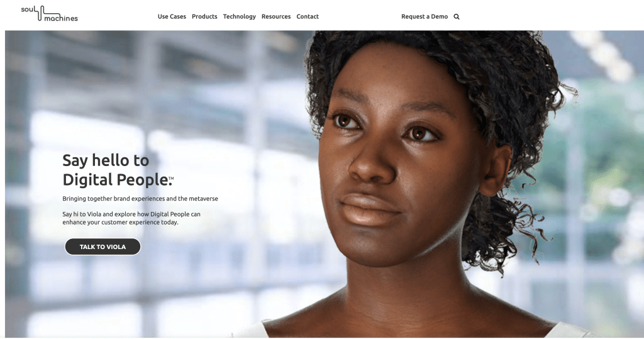
Task: Open the Products menu
Action: click(x=204, y=16)
